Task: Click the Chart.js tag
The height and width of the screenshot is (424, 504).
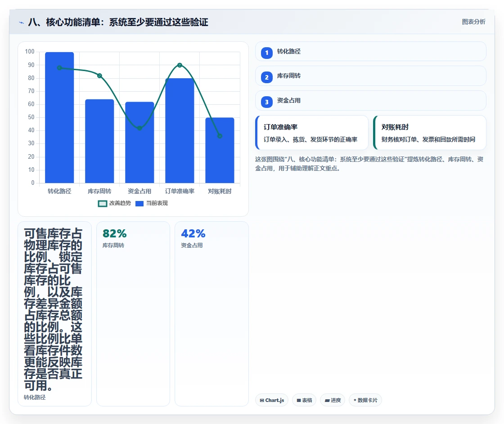Action: (272, 400)
